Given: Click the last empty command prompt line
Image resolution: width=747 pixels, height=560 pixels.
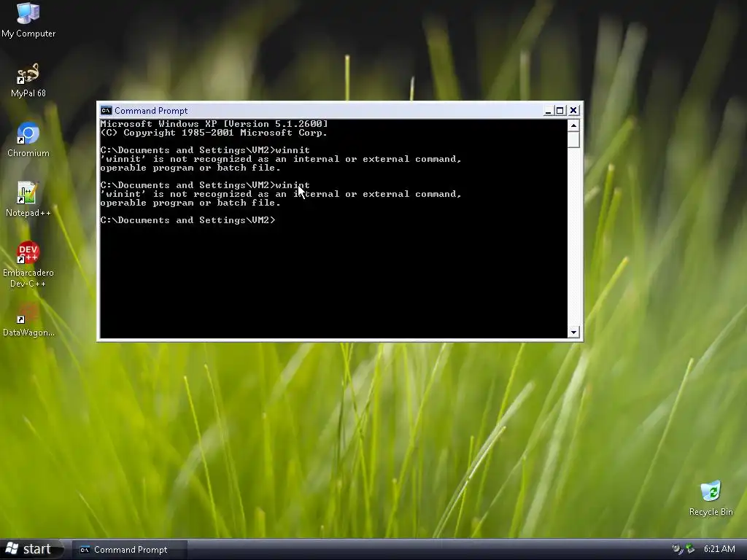Looking at the screenshot, I should click(x=187, y=220).
